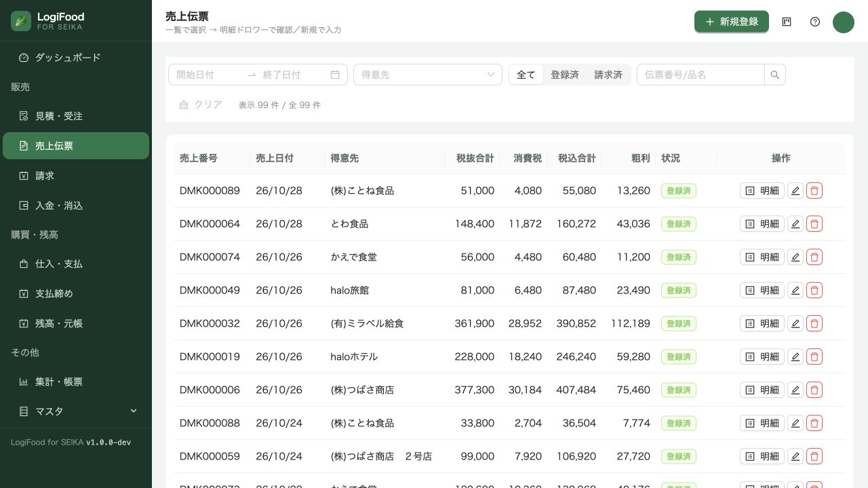Delete sales slip DMK000089 with trash icon
Screen dimensions: 868x488
point(814,191)
